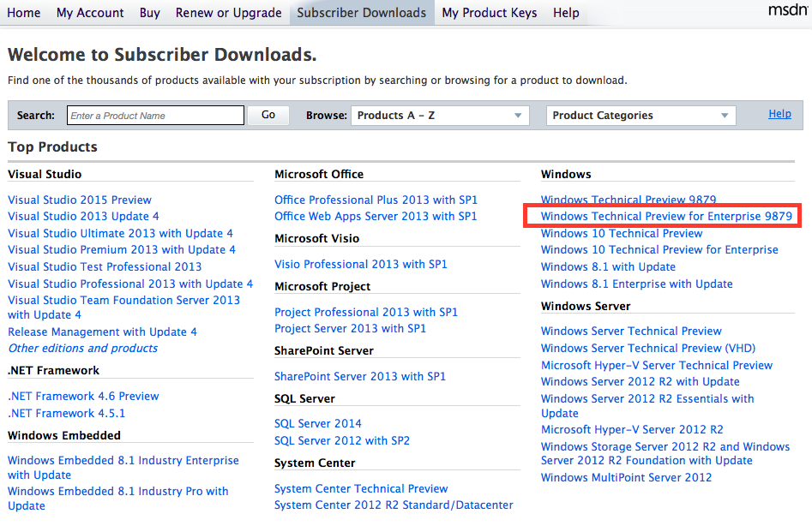Click the Help link in the search bar

pyautogui.click(x=779, y=114)
